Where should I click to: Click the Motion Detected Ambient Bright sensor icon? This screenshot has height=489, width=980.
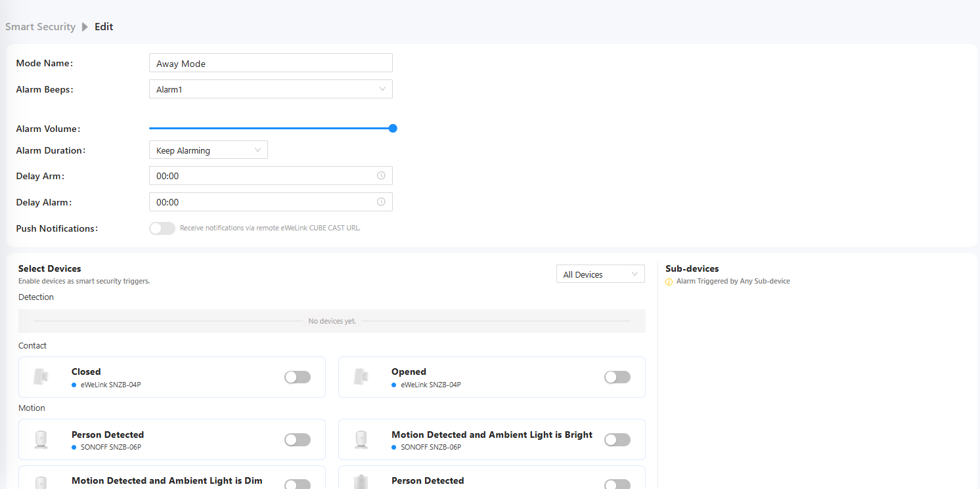pos(361,440)
